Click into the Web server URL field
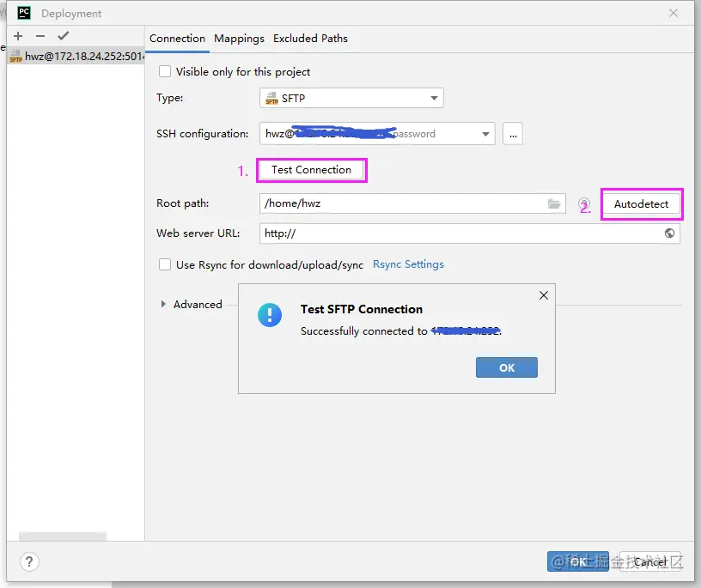 (x=469, y=233)
